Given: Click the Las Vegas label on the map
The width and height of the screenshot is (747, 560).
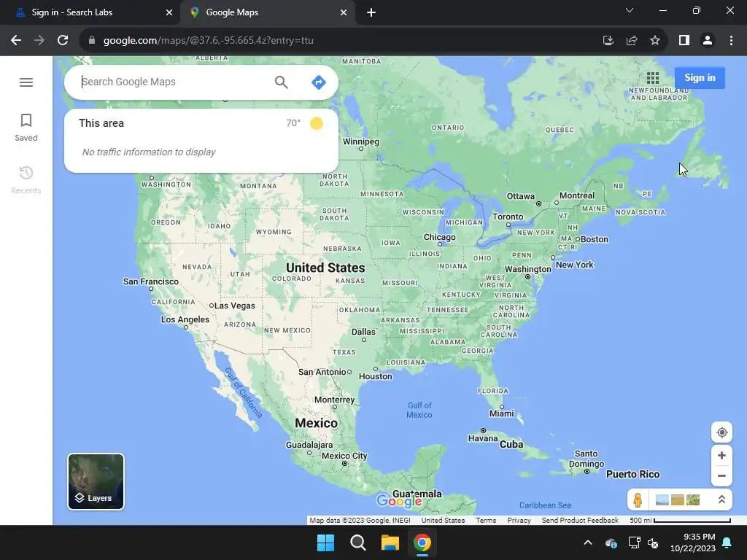Looking at the screenshot, I should (x=234, y=306).
